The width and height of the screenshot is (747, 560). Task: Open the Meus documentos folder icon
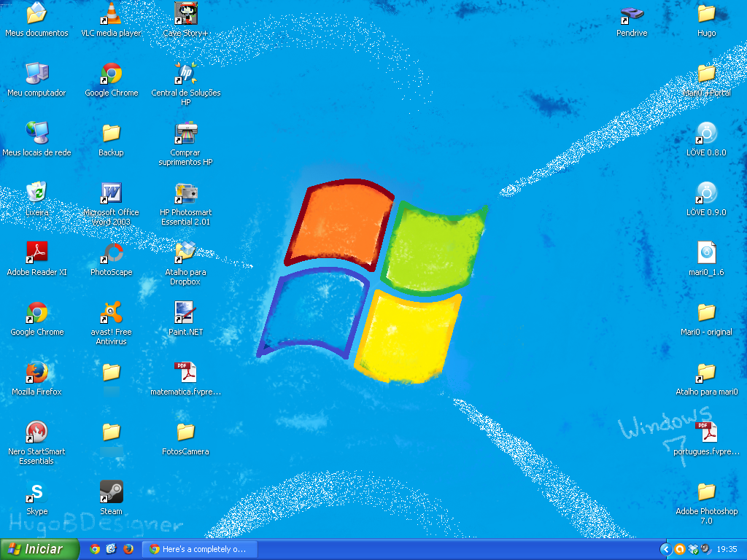(x=36, y=14)
